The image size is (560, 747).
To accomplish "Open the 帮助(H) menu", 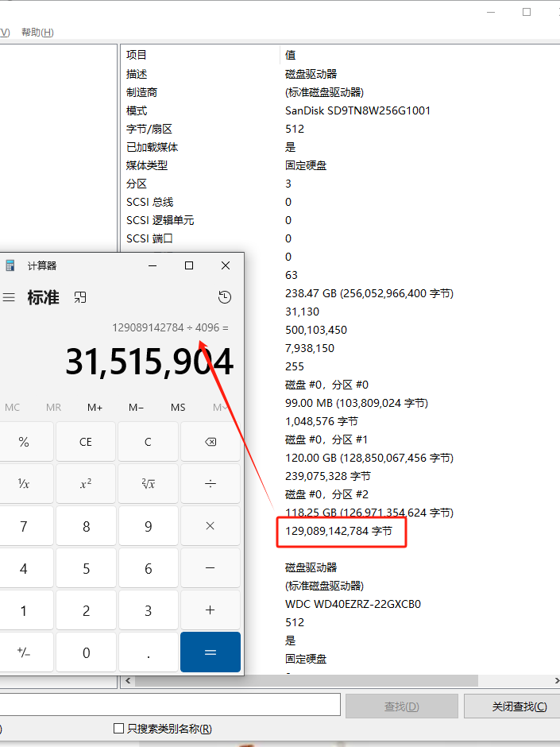I will 37,33.
